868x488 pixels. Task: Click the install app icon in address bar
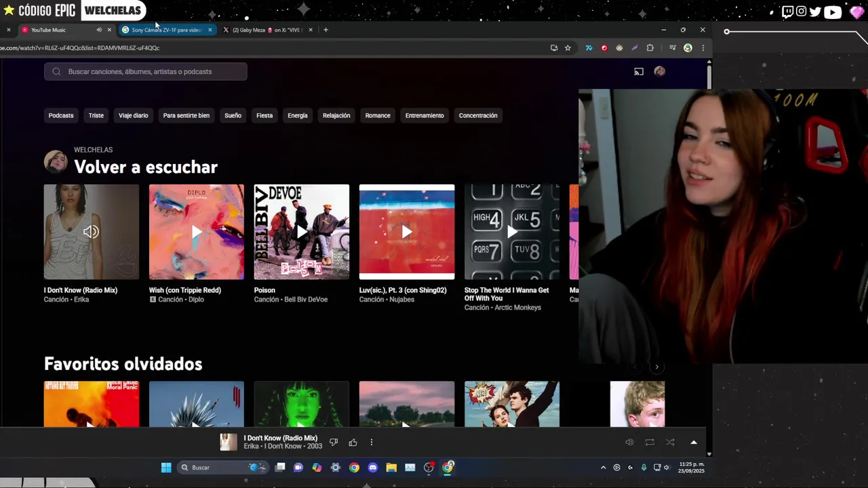[553, 47]
